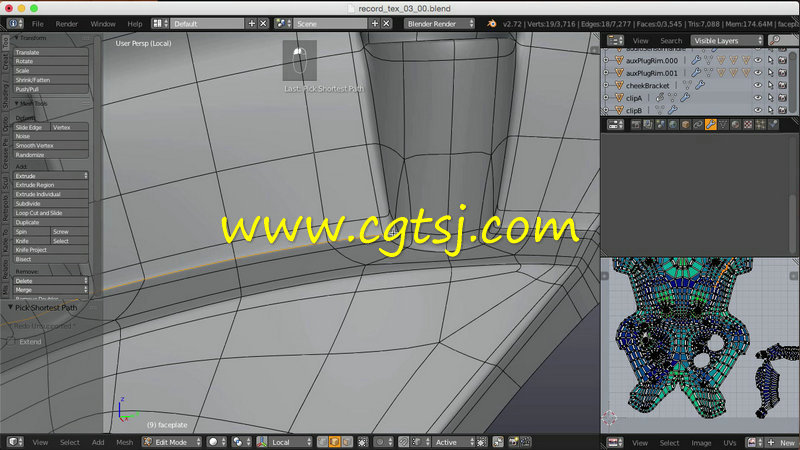Open the Scene properties tab

click(661, 124)
